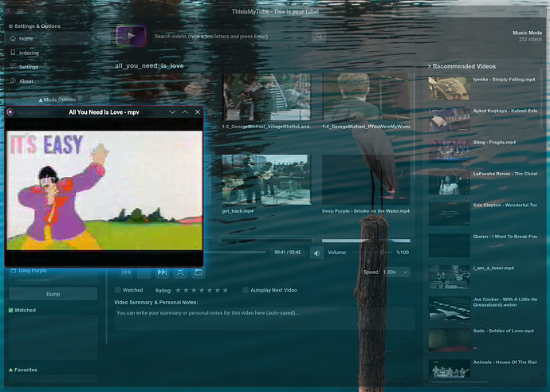This screenshot has height=392, width=550.
Task: Click the mpv window menu icon
Action: 10,112
